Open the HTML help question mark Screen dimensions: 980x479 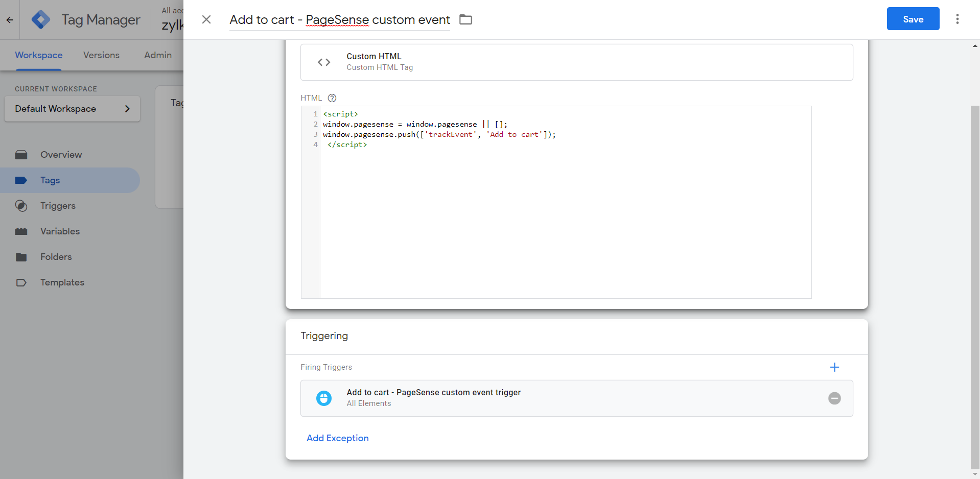[x=332, y=98]
